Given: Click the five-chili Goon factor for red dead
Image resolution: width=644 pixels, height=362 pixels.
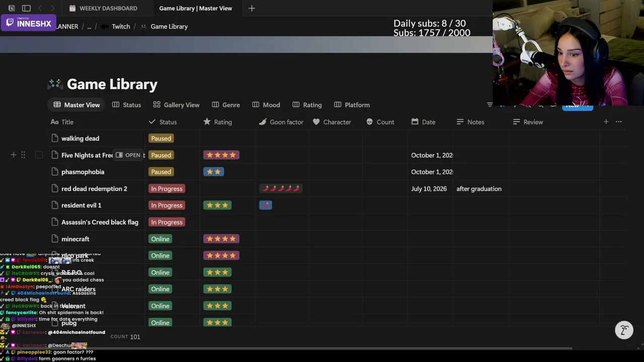Looking at the screenshot, I should [x=281, y=189].
